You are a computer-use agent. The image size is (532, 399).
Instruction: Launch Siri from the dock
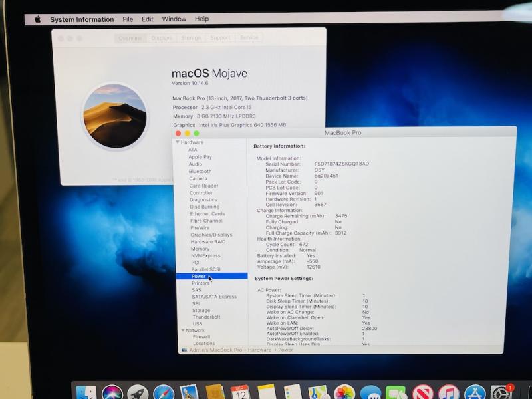pyautogui.click(x=112, y=392)
